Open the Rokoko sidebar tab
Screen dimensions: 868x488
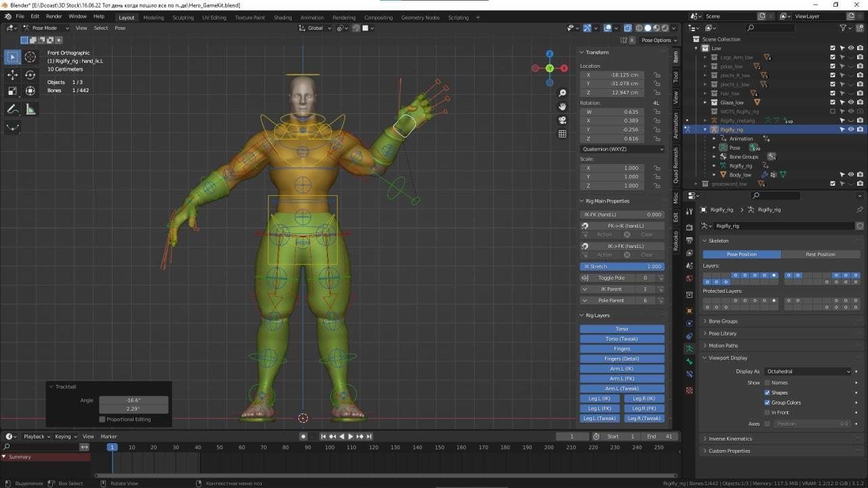[x=676, y=240]
